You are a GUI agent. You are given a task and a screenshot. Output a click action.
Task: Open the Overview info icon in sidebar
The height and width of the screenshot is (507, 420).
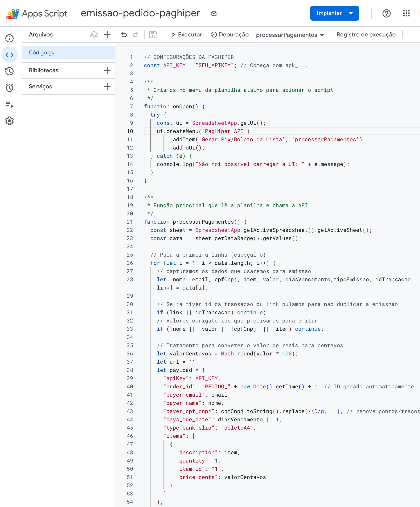pyautogui.click(x=9, y=38)
